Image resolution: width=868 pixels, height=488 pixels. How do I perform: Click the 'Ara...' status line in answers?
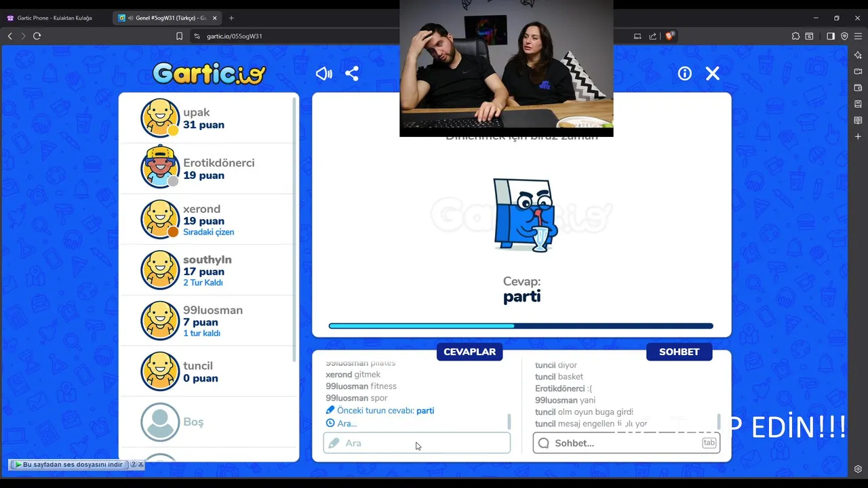pos(341,424)
